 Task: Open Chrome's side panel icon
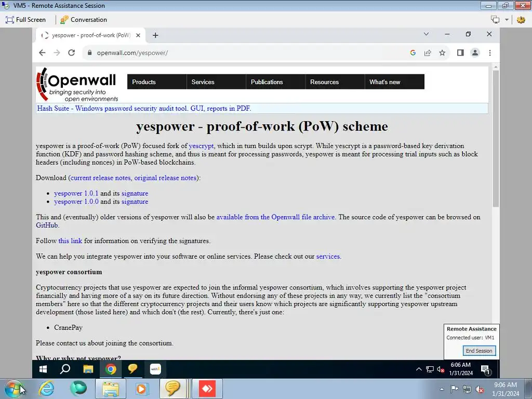pyautogui.click(x=460, y=52)
